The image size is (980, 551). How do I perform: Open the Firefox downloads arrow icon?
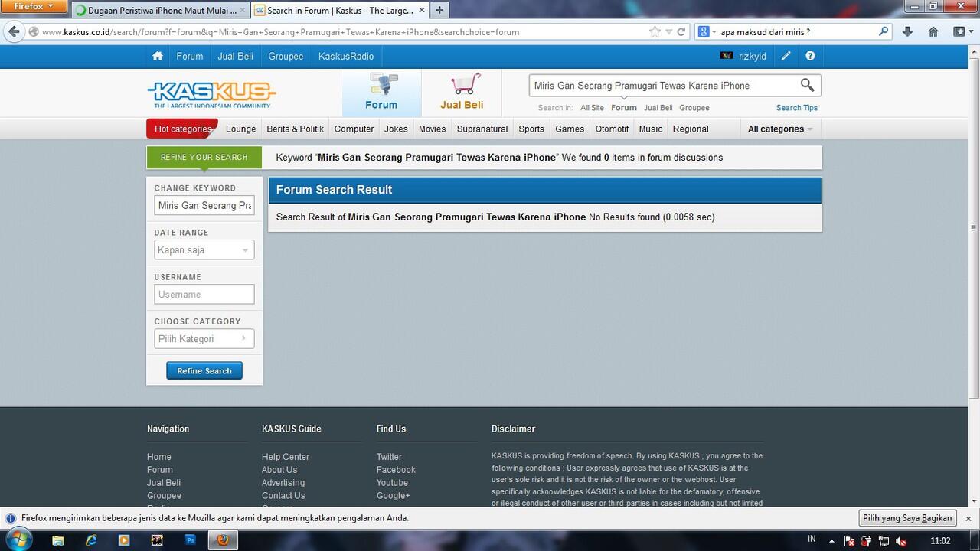907,31
